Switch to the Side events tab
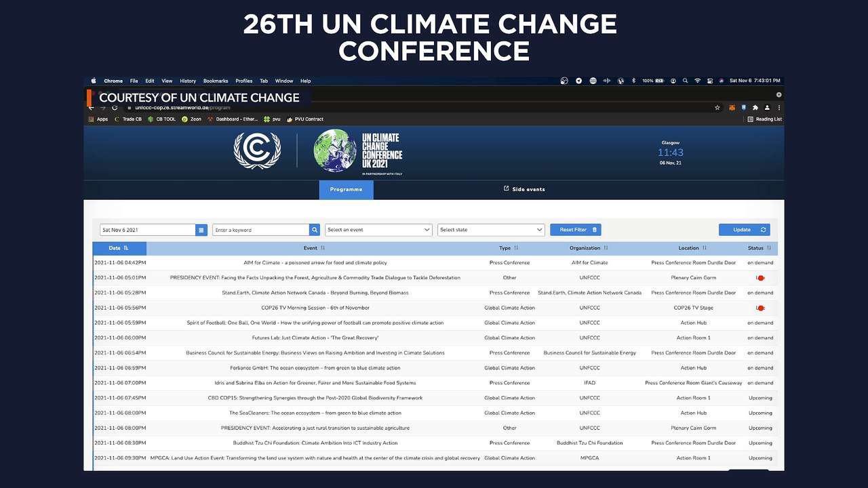 coord(524,189)
